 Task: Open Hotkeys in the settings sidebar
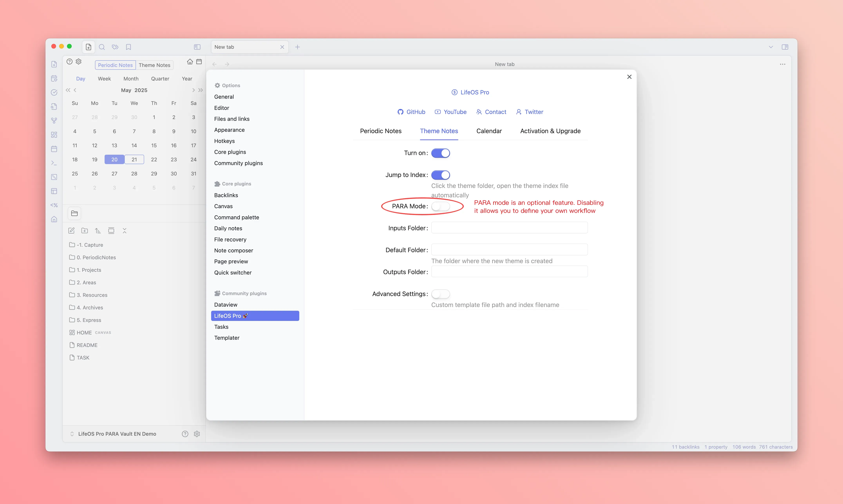224,141
